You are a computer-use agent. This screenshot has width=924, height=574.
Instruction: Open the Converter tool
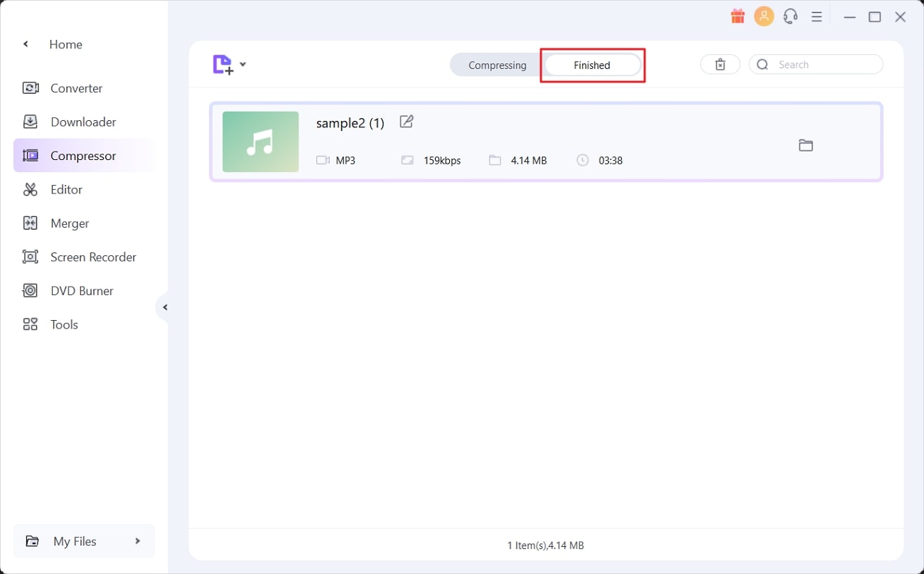point(76,88)
